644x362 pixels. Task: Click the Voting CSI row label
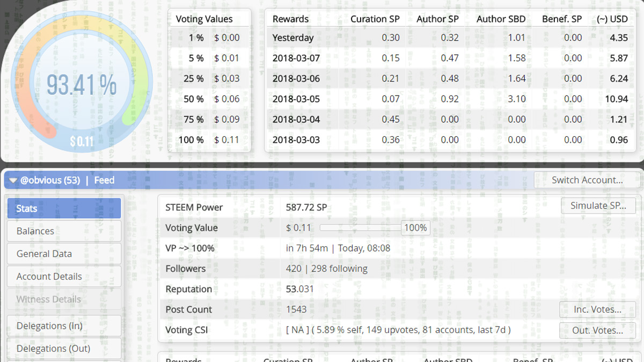pos(186,330)
